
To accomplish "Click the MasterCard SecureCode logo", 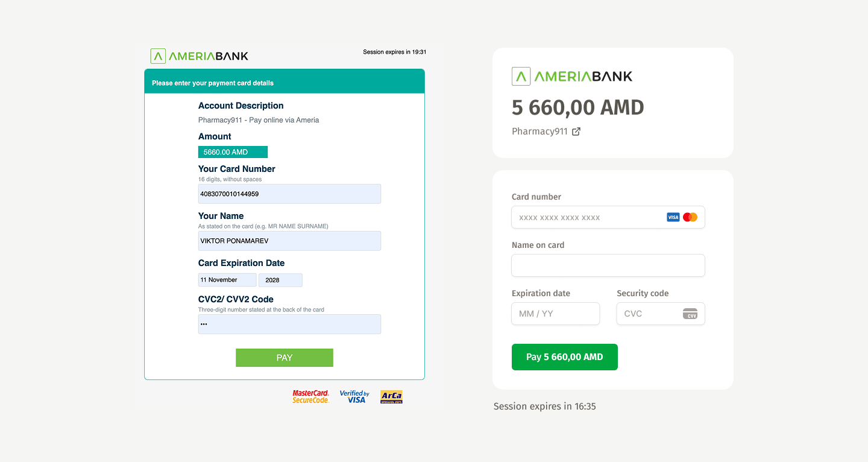I will pyautogui.click(x=310, y=396).
